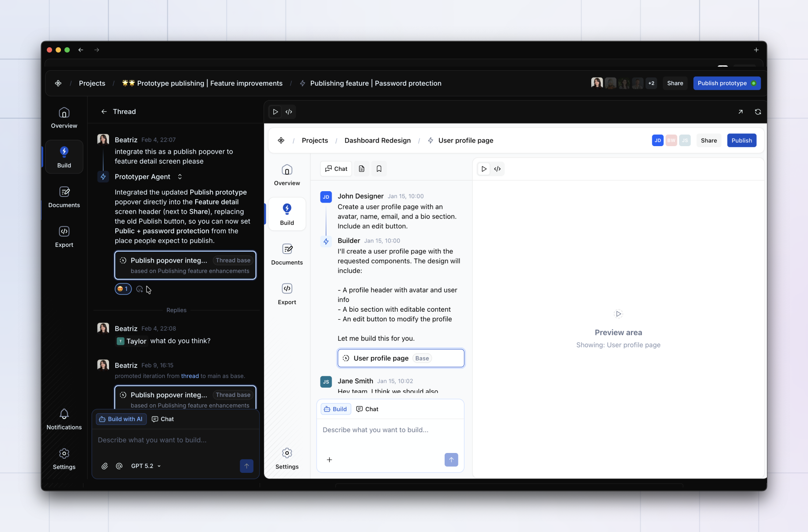Toggle the emoji reaction with count 1
808x532 pixels.
pos(123,289)
